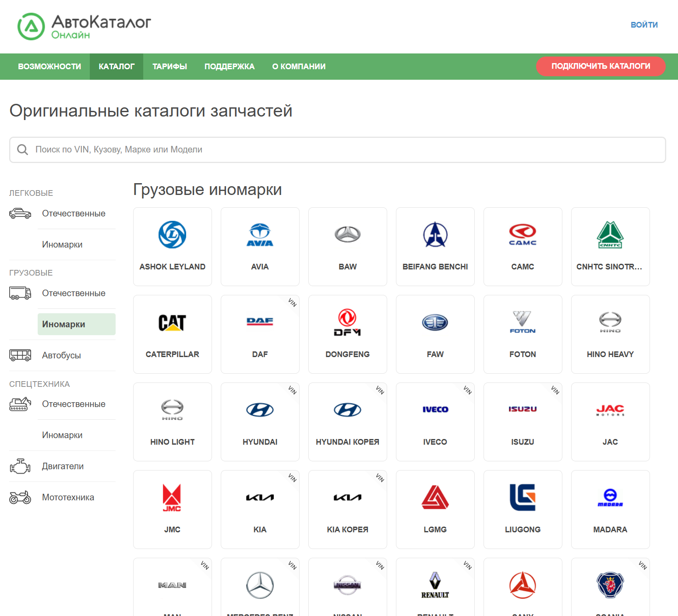Image resolution: width=678 pixels, height=616 pixels.
Task: Select Иномарки under ЛЕГКОВЫЕ
Action: click(x=62, y=244)
